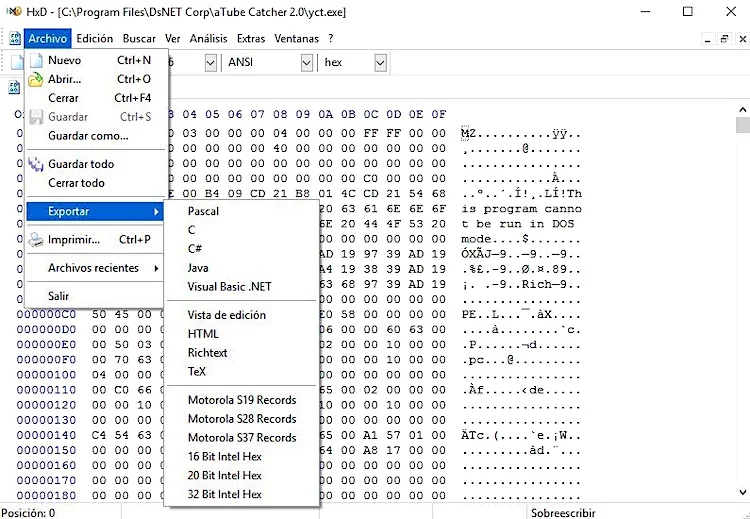Open the Análisis menu
Viewport: 750px width, 519px height.
[x=209, y=39]
